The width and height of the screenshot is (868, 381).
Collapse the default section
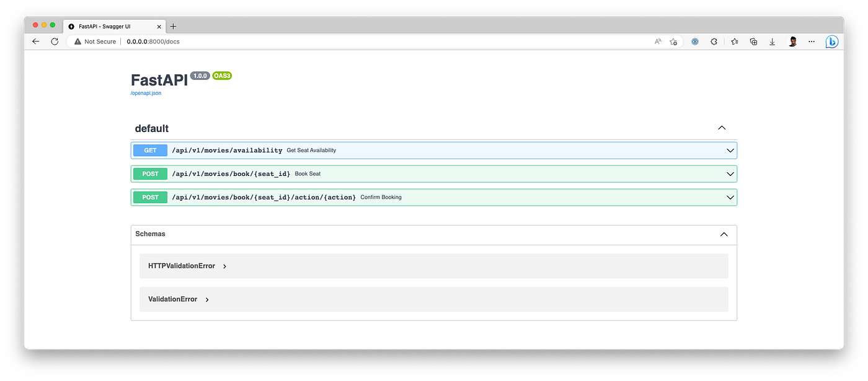pyautogui.click(x=721, y=128)
